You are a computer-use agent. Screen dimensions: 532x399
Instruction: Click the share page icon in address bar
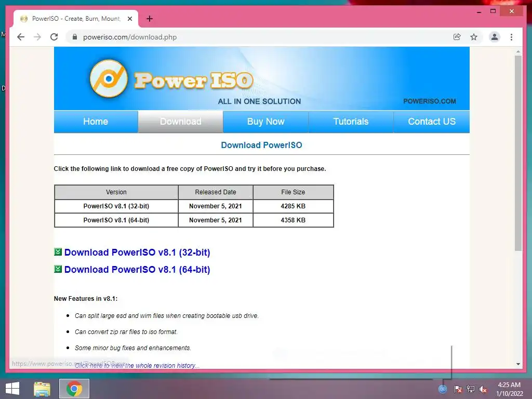pos(457,37)
